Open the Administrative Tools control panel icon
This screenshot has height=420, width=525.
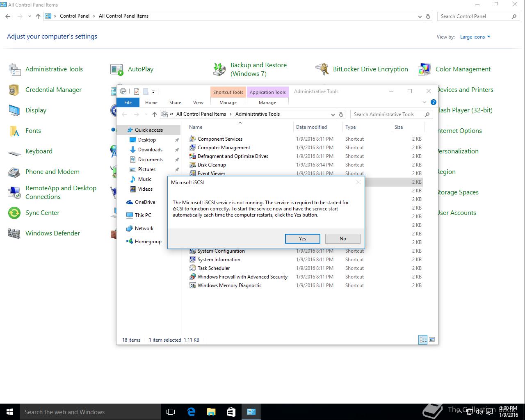pyautogui.click(x=15, y=69)
